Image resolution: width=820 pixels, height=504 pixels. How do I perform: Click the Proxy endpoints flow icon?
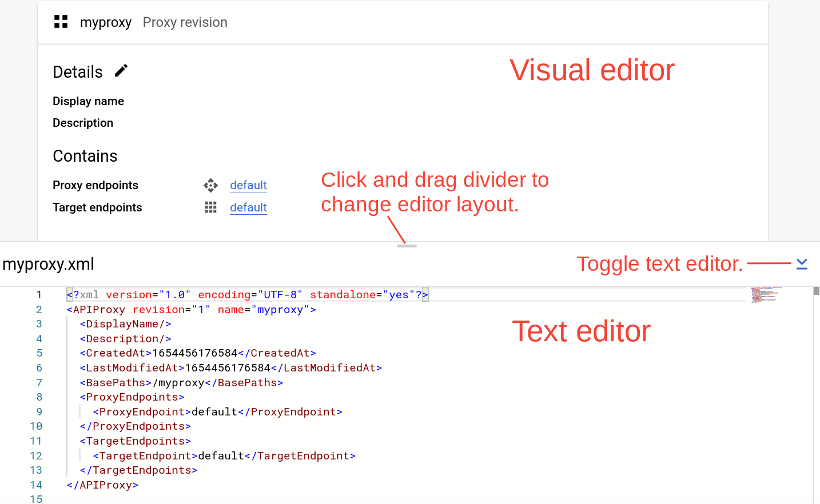click(x=210, y=185)
